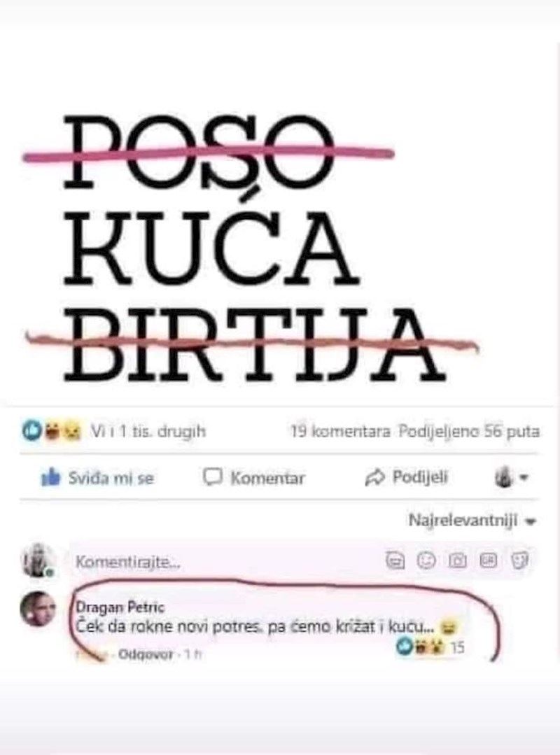This screenshot has width=560, height=755.
Task: Expand the profile selector arrow beside Podijeli
Action: [x=512, y=477]
